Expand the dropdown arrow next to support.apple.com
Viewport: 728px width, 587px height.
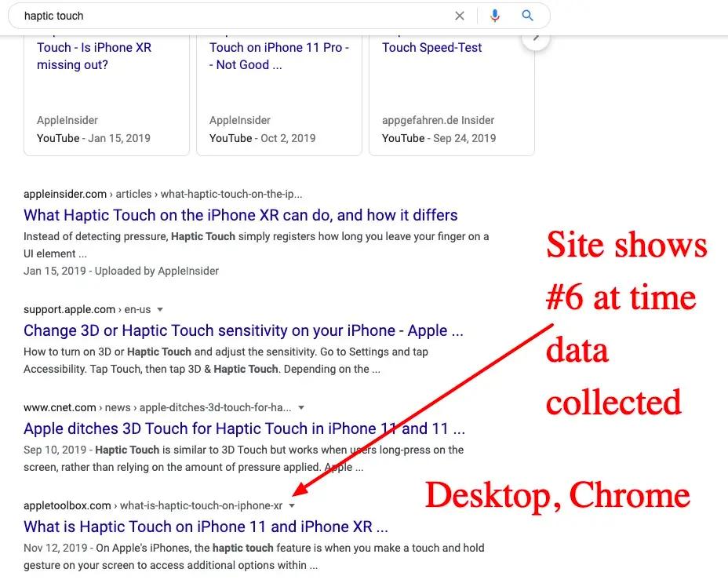click(160, 309)
